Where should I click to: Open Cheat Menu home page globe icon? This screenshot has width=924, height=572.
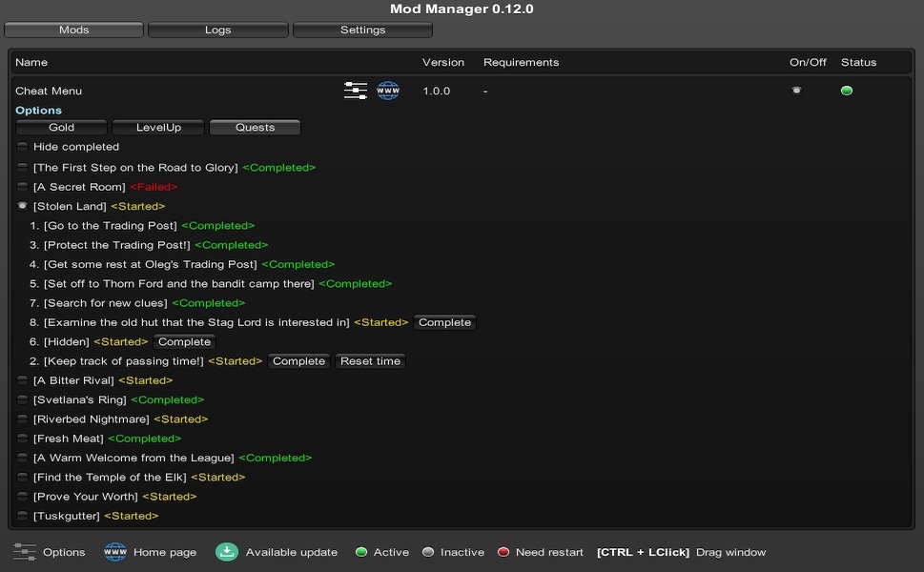pyautogui.click(x=387, y=91)
